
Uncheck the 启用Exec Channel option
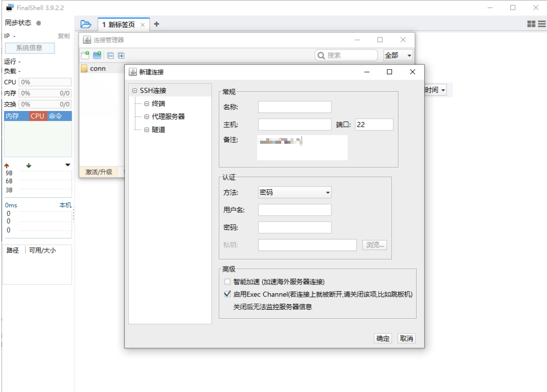tap(227, 294)
